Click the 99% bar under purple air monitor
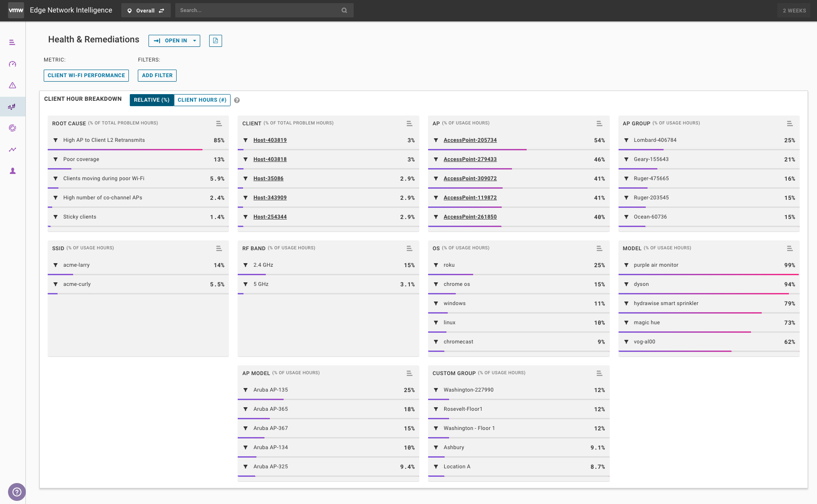817x504 pixels. click(709, 274)
